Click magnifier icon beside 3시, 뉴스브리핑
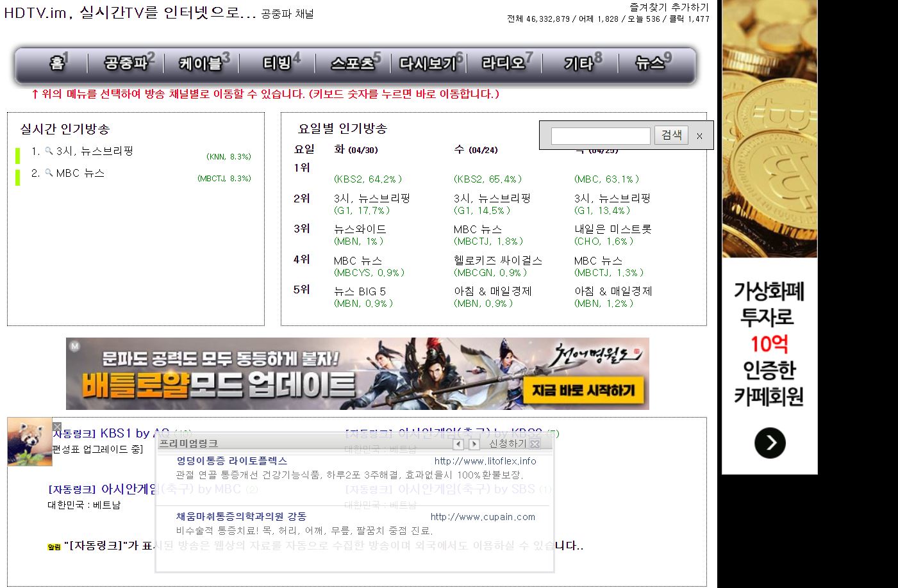898x588 pixels. pyautogui.click(x=49, y=151)
